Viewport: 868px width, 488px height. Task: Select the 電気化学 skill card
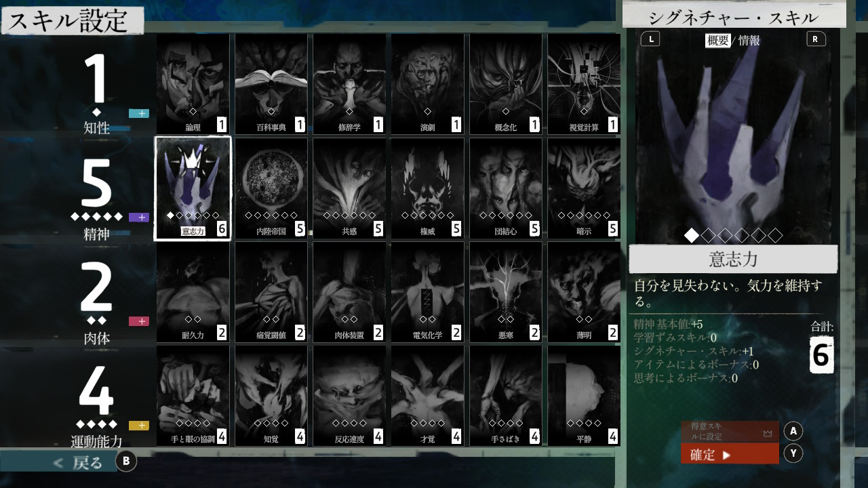[x=428, y=292]
